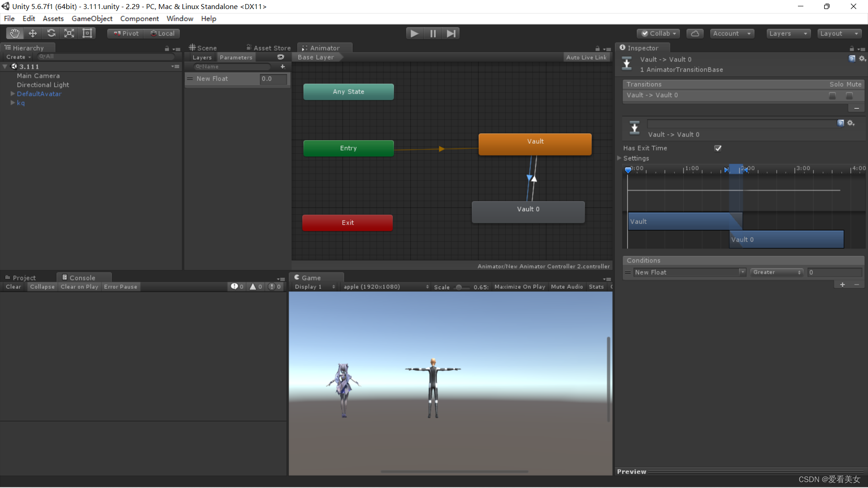The height and width of the screenshot is (488, 868).
Task: Toggle Mute for Vault -> Vault 0 transition
Action: click(x=849, y=96)
